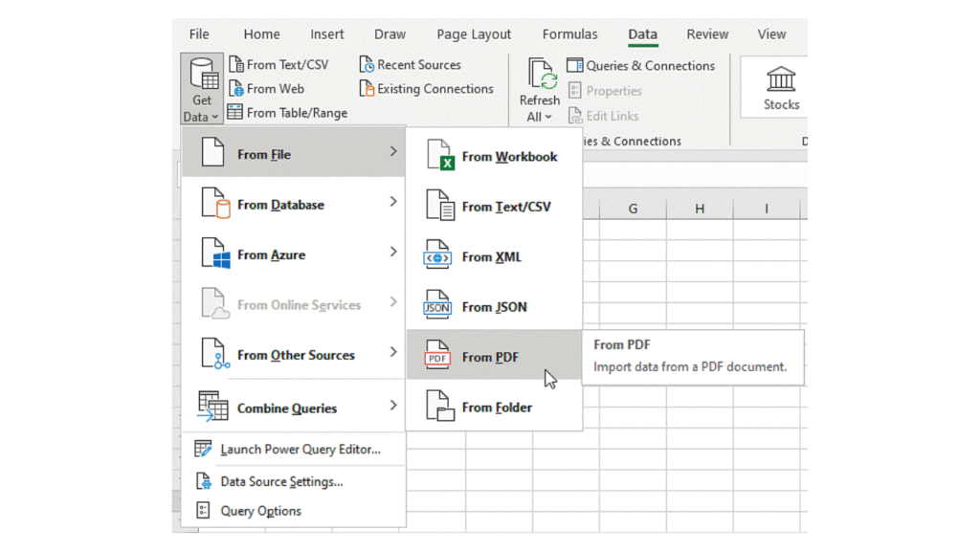This screenshot has width=980, height=551.
Task: Select From PDF menu entry
Action: click(x=495, y=355)
